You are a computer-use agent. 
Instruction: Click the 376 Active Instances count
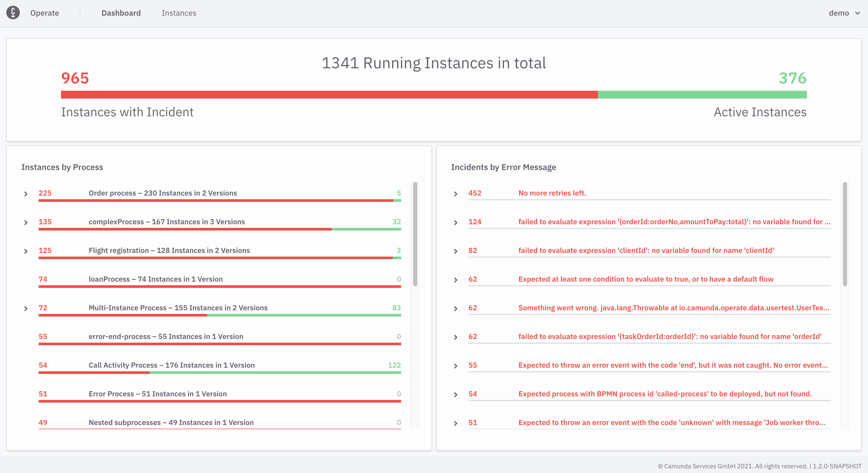coord(792,78)
